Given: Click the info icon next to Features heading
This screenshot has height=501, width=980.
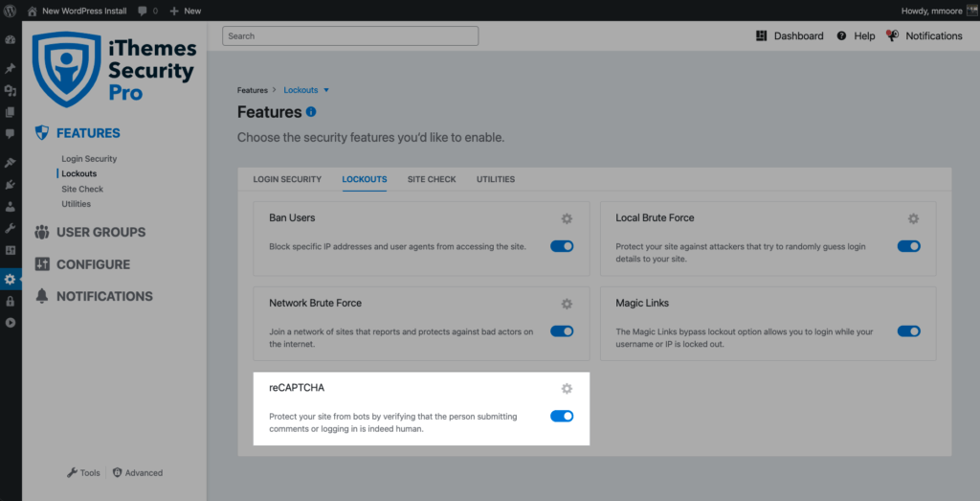Looking at the screenshot, I should tap(311, 112).
